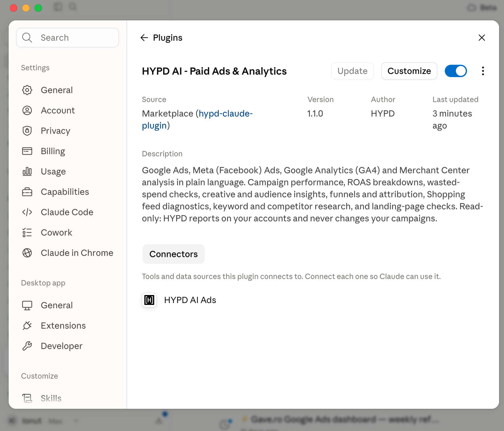Click the author HYPD value
This screenshot has height=431, width=504.
(x=383, y=113)
